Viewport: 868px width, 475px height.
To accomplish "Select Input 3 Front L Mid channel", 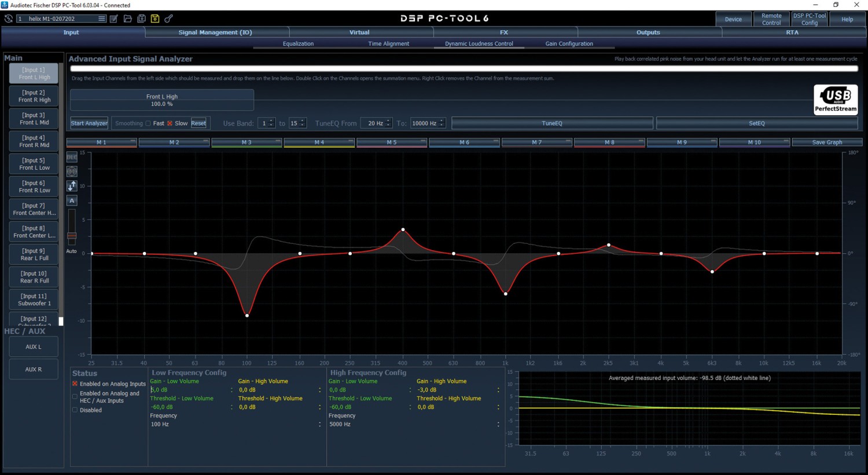I will click(34, 119).
